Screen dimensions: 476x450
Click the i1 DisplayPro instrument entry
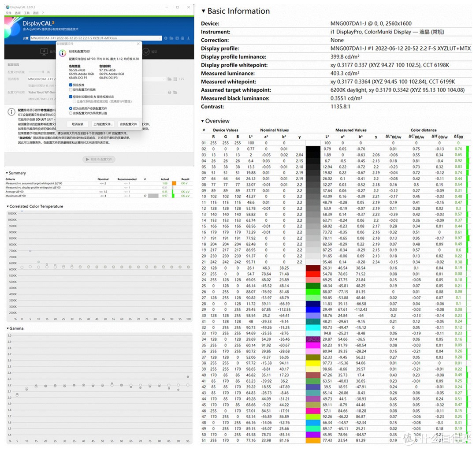coord(387,32)
